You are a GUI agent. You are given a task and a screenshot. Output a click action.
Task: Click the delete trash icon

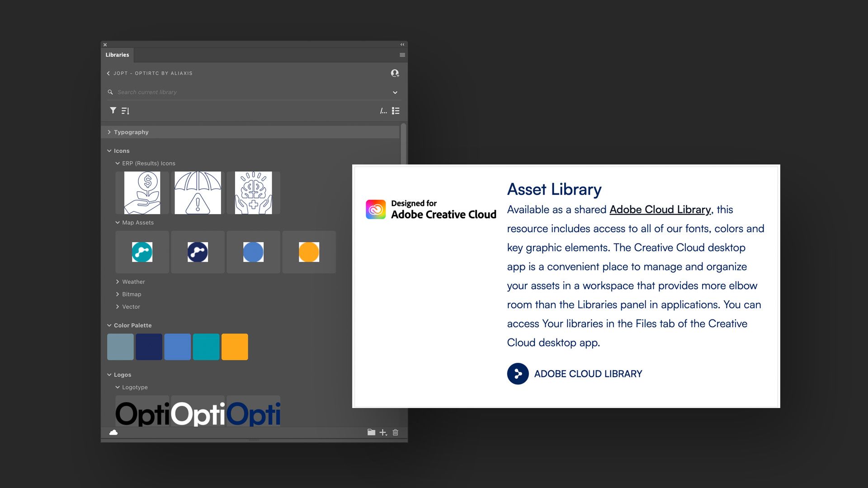[396, 432]
